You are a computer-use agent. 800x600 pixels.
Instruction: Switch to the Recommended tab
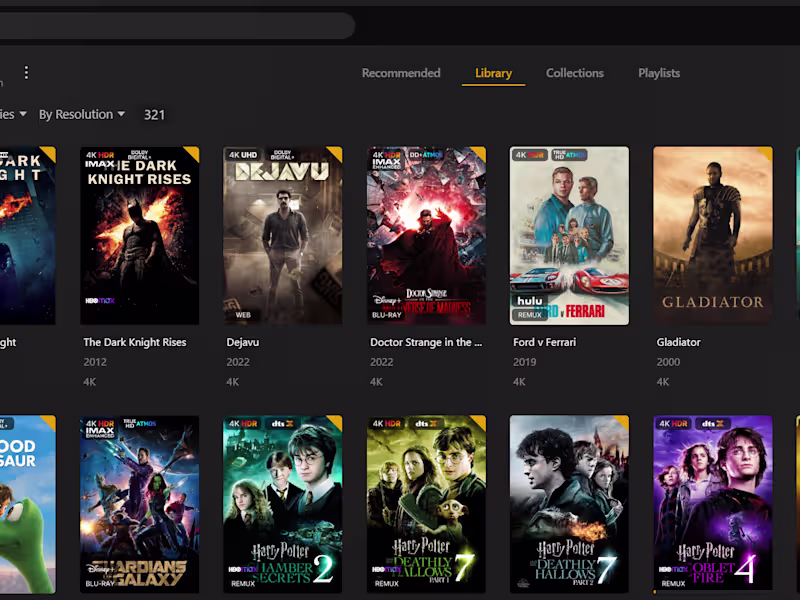401,73
